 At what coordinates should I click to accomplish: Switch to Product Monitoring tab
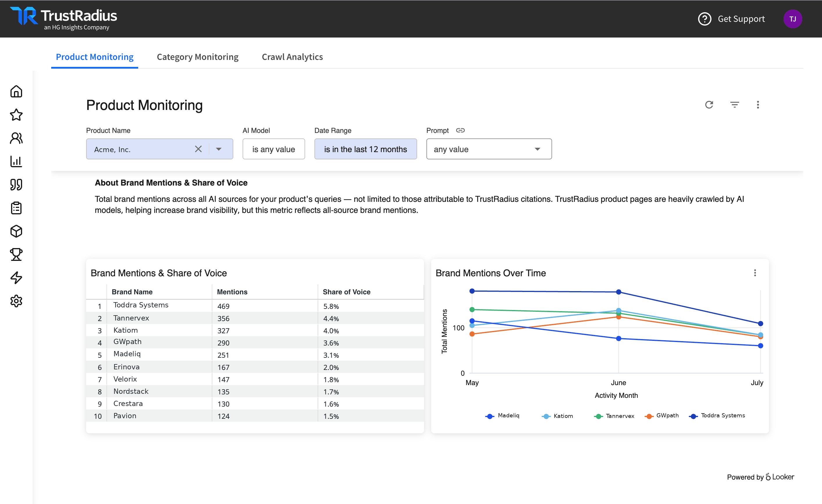tap(95, 57)
